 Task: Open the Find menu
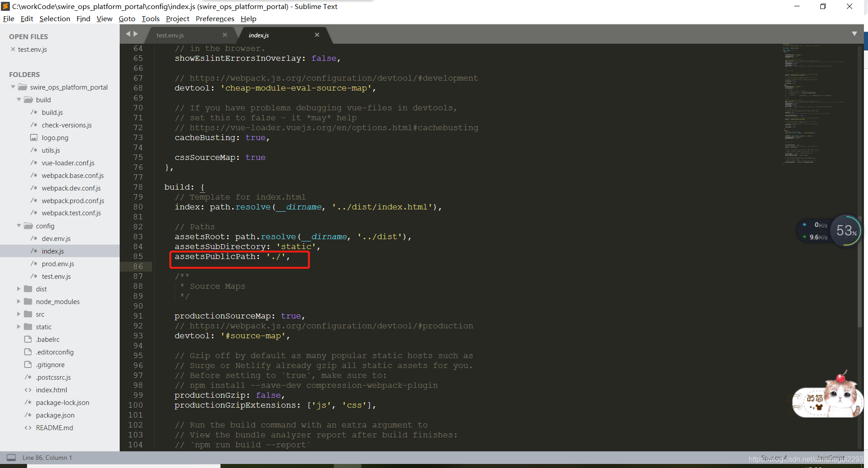click(83, 18)
